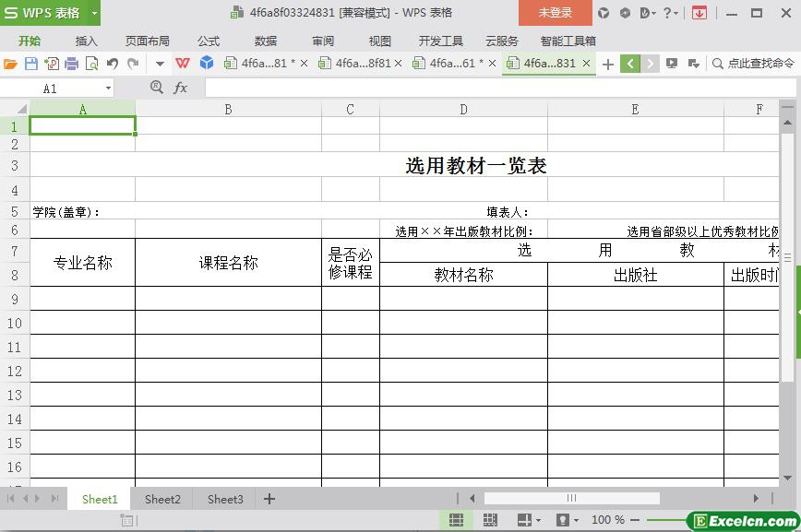801x532 pixels.
Task: Click the hexagon icon in the title bar
Action: [x=625, y=13]
